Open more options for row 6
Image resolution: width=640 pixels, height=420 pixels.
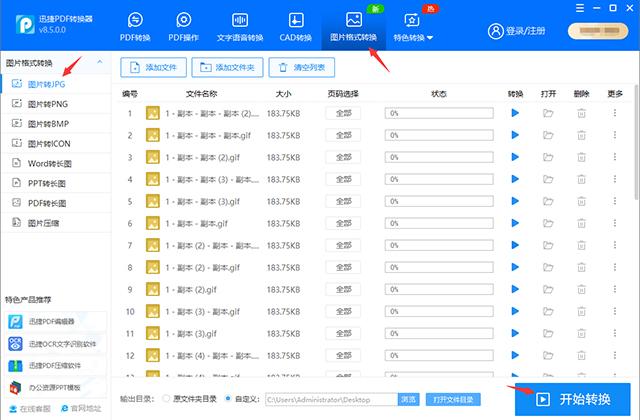(x=615, y=223)
